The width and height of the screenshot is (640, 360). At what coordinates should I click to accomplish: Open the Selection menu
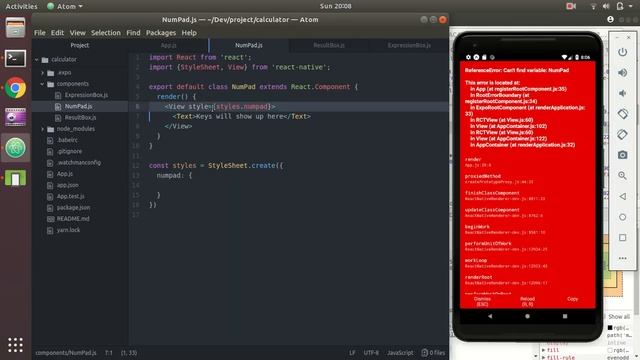click(x=106, y=33)
